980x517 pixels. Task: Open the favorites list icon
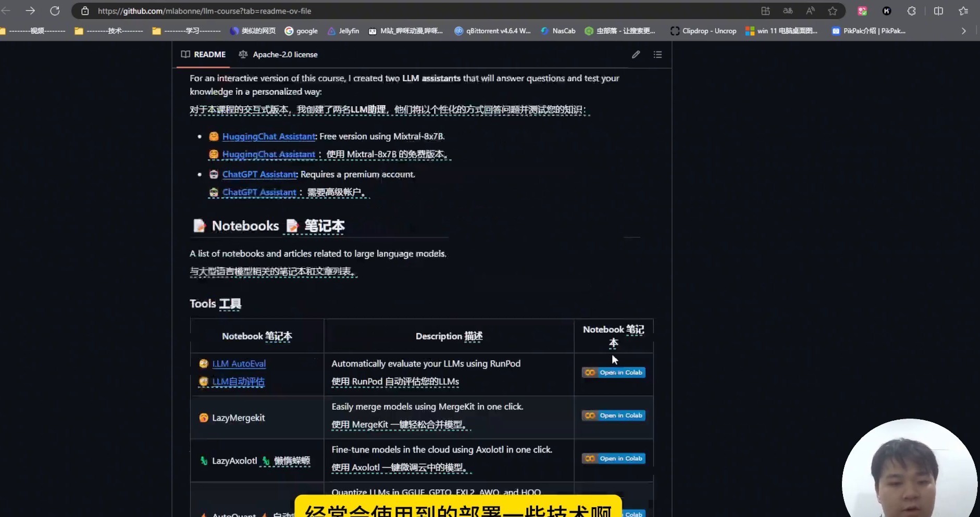coord(963,11)
